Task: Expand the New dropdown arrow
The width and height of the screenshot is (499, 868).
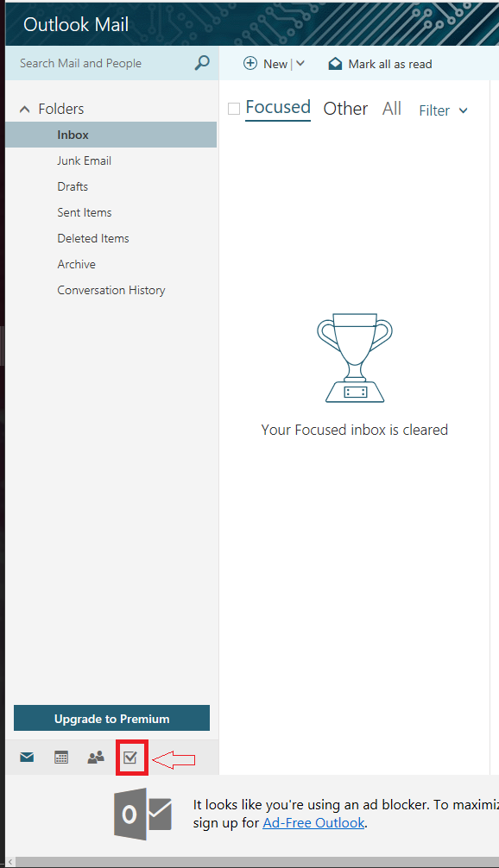Action: [x=300, y=63]
